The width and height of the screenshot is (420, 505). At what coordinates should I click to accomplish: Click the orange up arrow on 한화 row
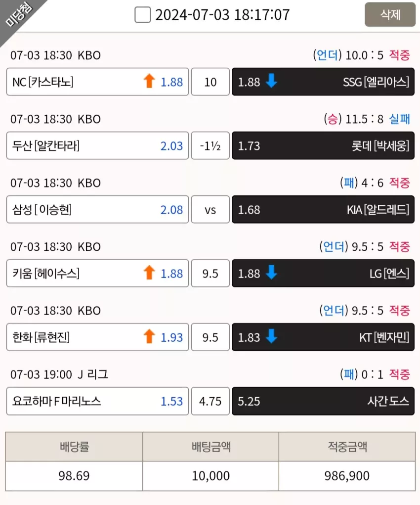pyautogui.click(x=149, y=336)
